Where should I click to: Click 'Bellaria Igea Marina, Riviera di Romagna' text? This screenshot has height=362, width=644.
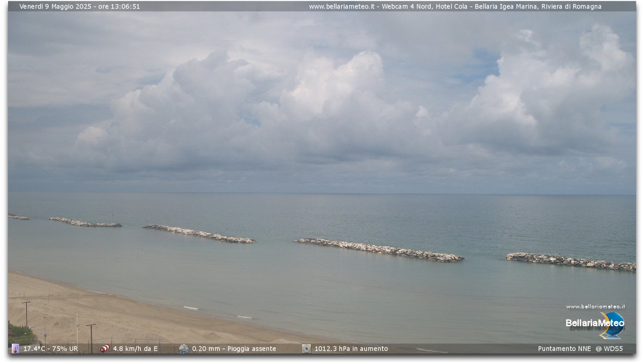[538, 6]
